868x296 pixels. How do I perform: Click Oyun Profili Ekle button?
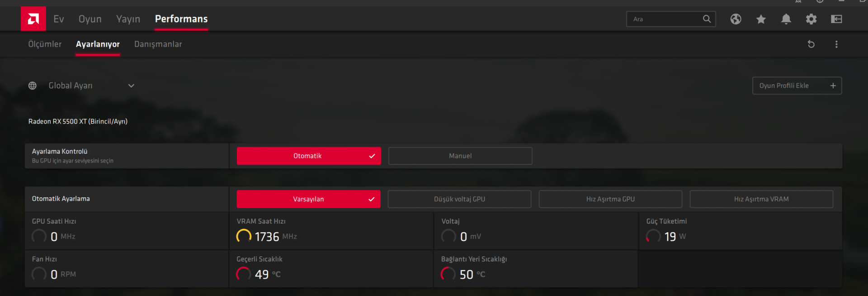click(x=797, y=86)
